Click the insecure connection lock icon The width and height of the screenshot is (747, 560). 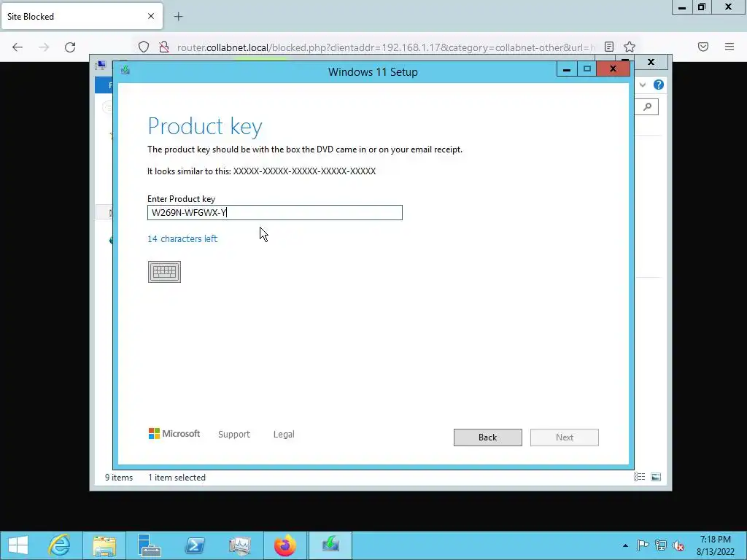(x=164, y=47)
